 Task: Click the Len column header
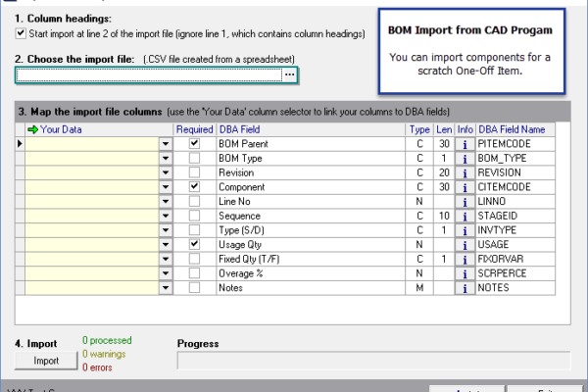pos(444,129)
